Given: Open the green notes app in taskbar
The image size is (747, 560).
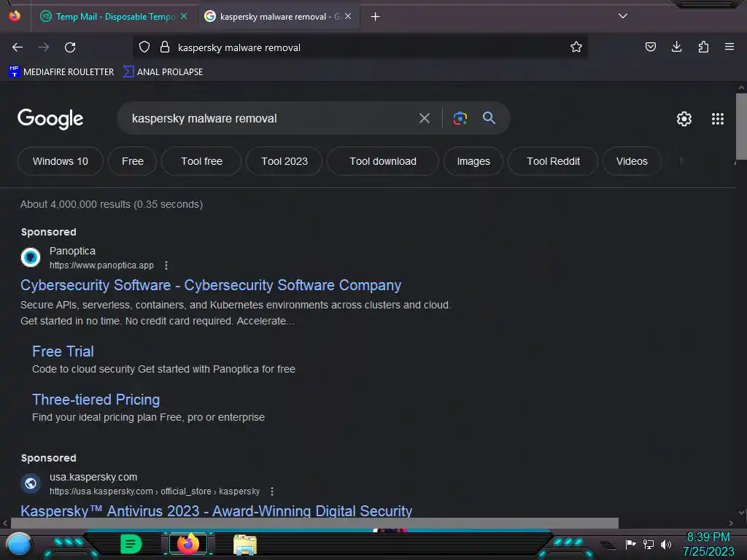Looking at the screenshot, I should 131,544.
